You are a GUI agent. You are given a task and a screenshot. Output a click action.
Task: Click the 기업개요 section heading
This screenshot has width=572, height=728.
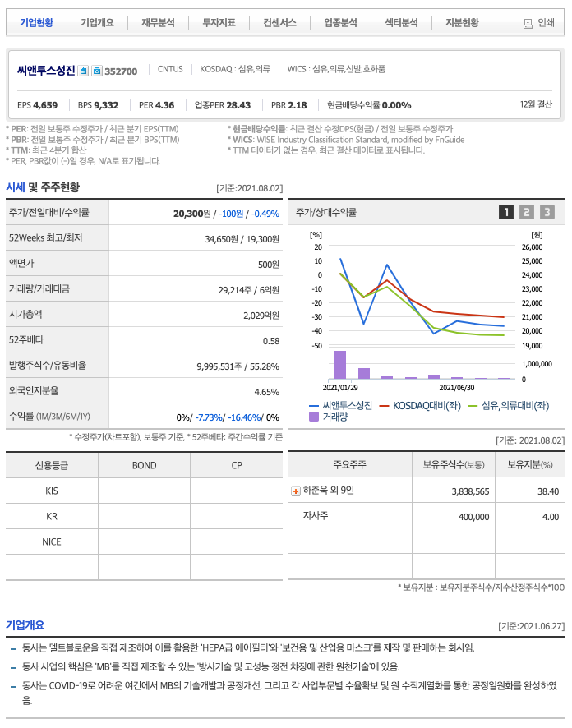click(x=25, y=625)
